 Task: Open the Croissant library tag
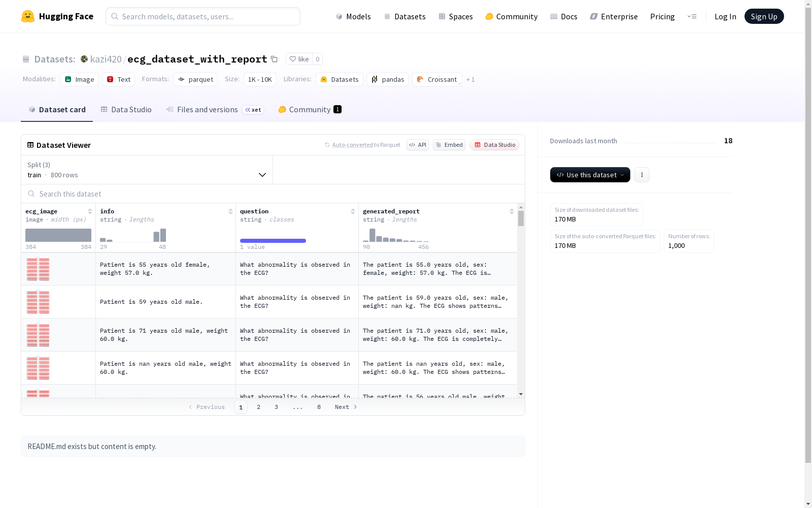pos(437,79)
